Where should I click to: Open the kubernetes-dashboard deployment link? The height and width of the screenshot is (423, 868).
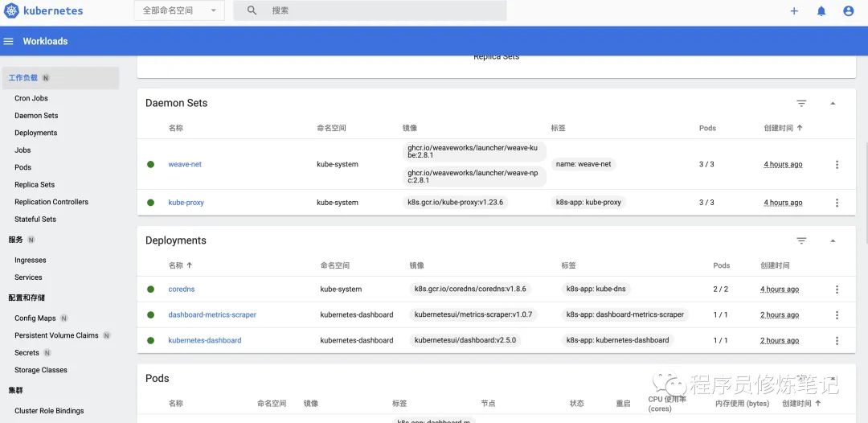205,340
